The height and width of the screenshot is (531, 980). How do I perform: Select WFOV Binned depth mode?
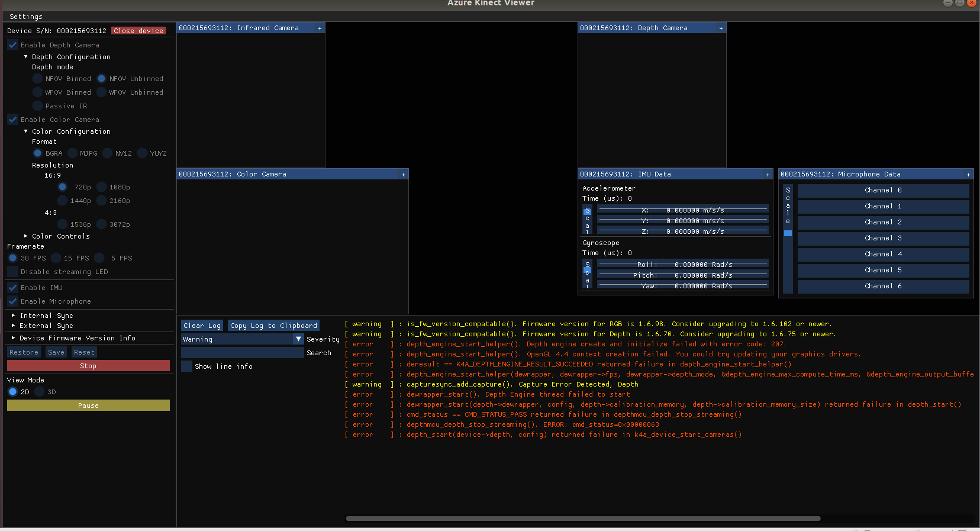tap(38, 92)
